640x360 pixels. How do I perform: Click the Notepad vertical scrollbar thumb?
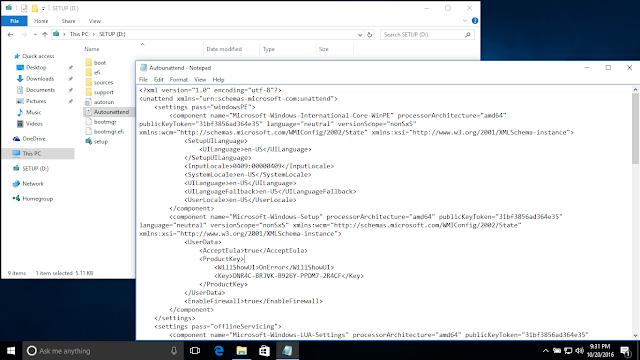(635, 129)
